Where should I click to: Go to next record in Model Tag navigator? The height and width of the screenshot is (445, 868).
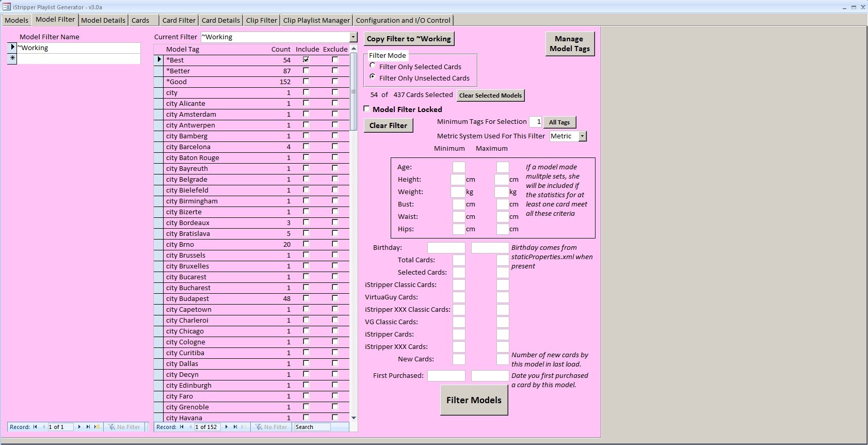coord(227,427)
